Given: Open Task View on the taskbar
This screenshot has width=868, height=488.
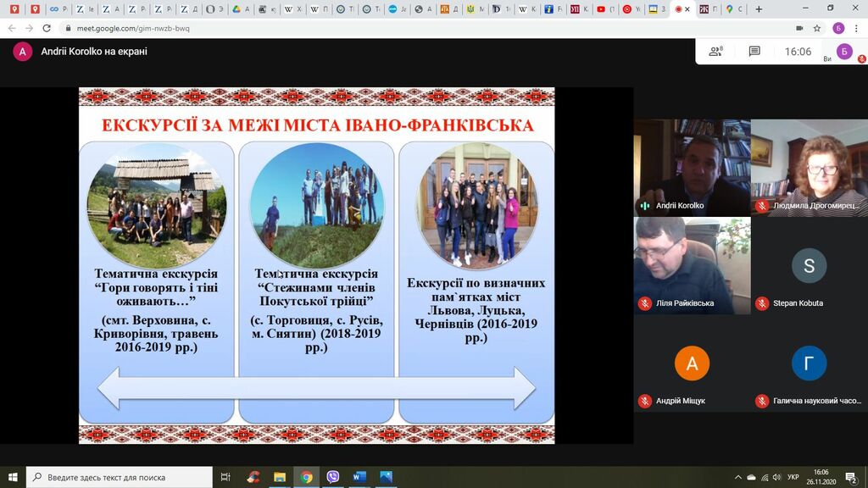Looking at the screenshot, I should point(225,477).
